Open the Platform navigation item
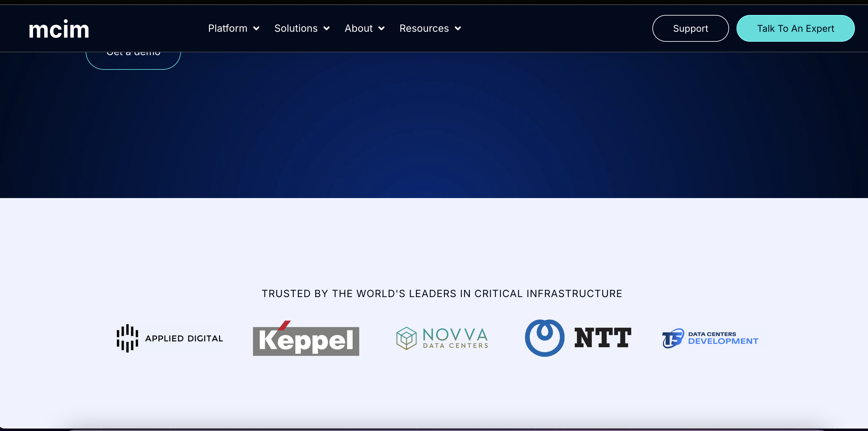 pos(228,28)
